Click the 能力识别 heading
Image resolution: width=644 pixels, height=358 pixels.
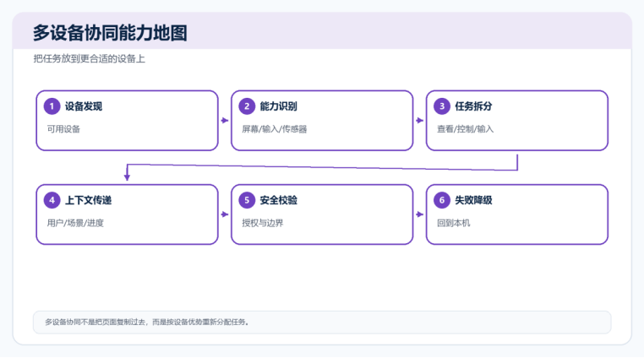(x=278, y=106)
